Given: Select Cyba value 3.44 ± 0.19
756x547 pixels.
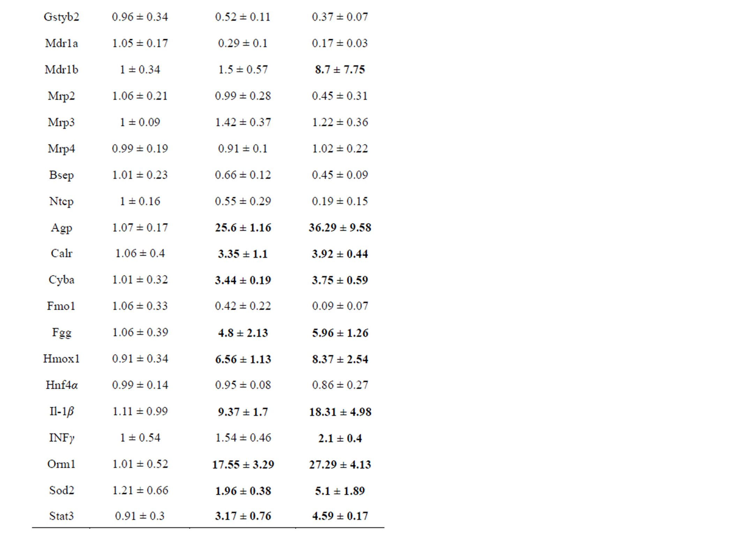Looking at the screenshot, I should point(243,280).
